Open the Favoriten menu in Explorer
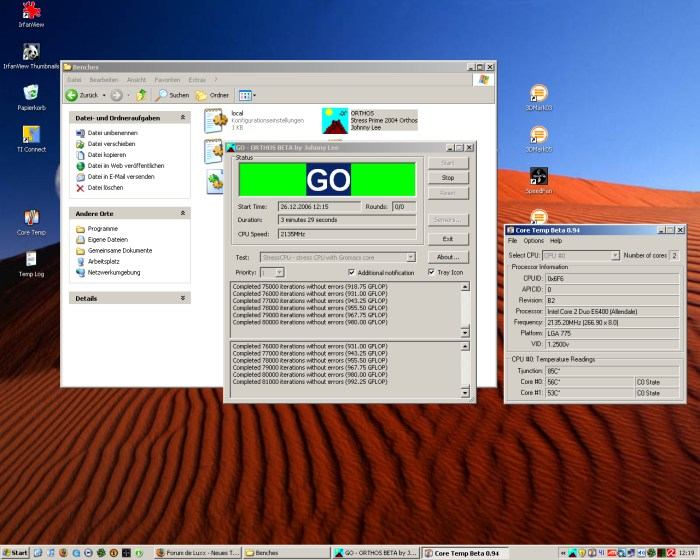 (167, 79)
